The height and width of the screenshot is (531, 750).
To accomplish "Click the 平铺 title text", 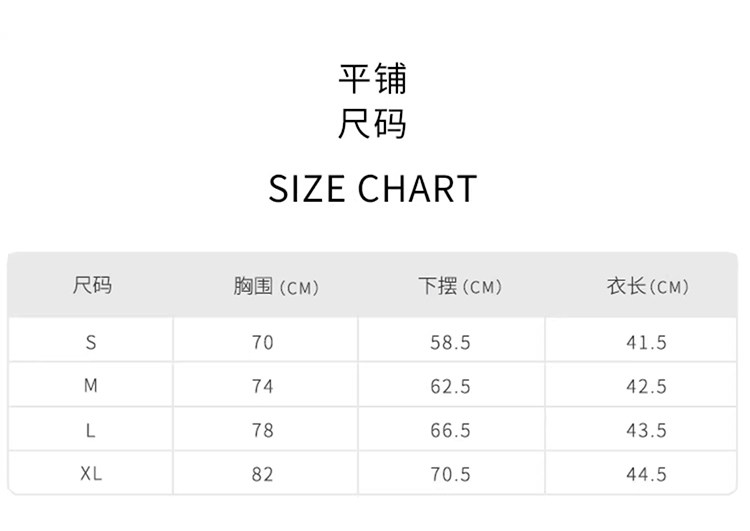I will pos(372,78).
